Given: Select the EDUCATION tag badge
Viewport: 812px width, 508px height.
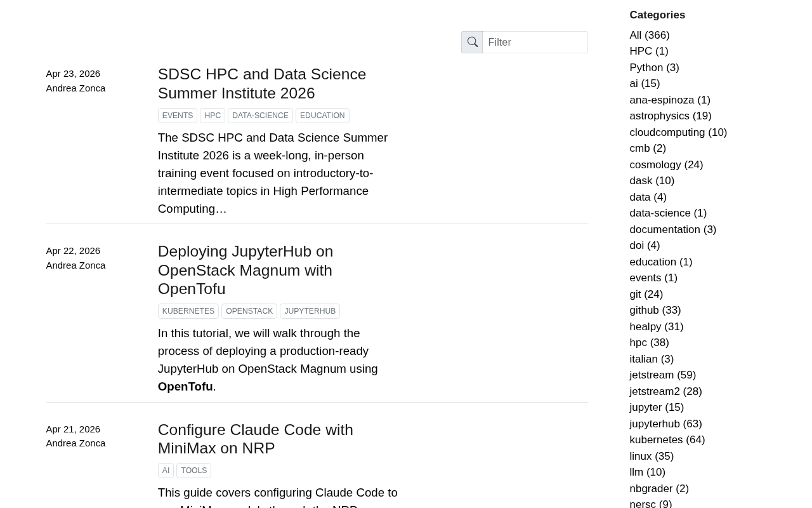Looking at the screenshot, I should tap(322, 116).
